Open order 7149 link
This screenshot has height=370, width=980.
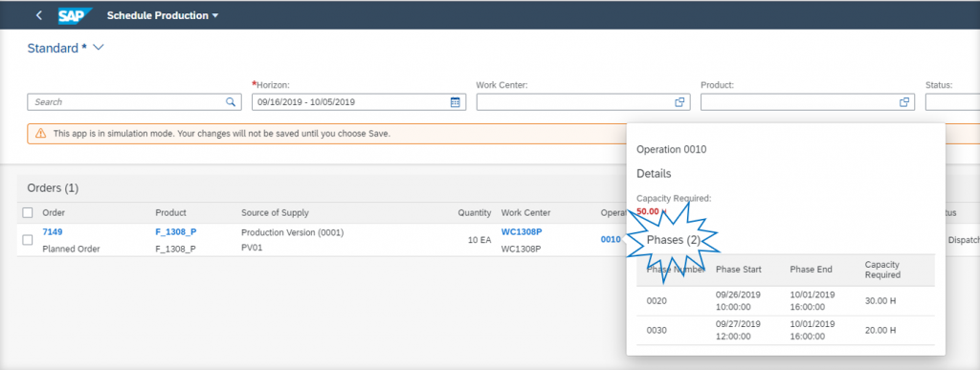pyautogui.click(x=53, y=231)
